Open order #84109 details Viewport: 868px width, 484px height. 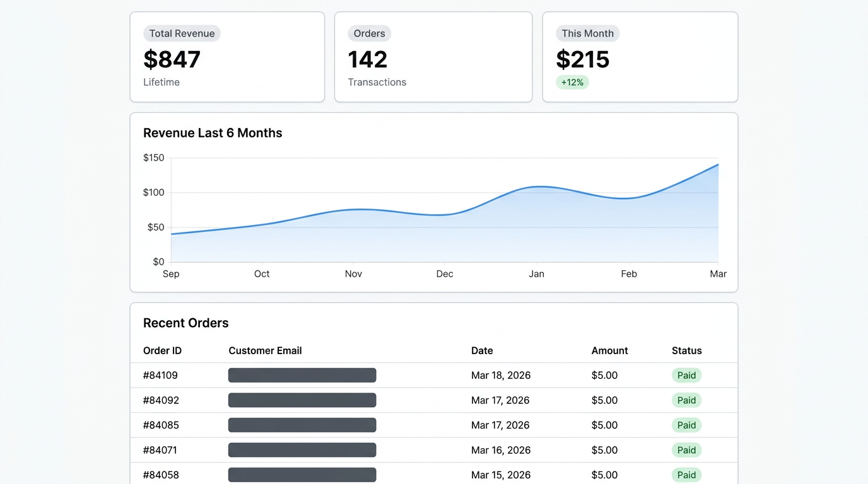(x=160, y=375)
